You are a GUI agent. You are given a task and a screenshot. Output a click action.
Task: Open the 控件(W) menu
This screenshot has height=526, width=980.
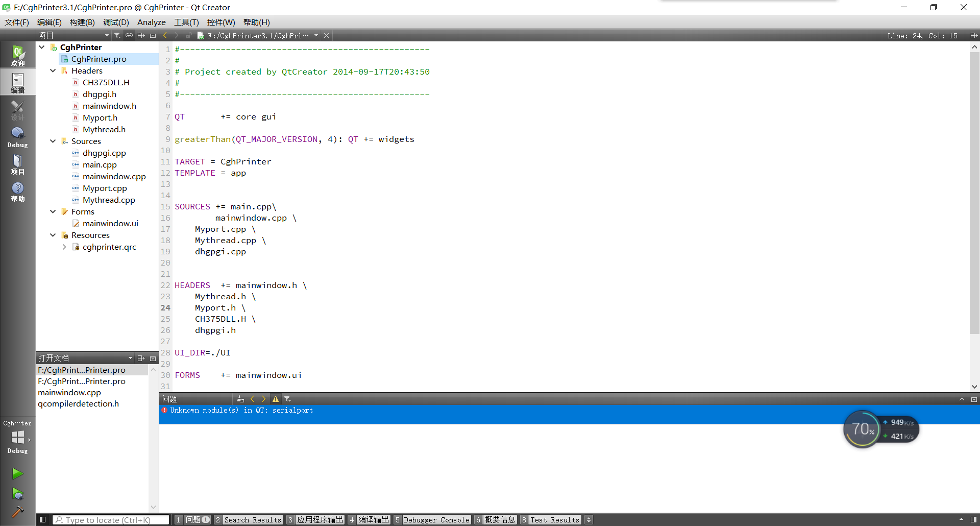(x=221, y=22)
